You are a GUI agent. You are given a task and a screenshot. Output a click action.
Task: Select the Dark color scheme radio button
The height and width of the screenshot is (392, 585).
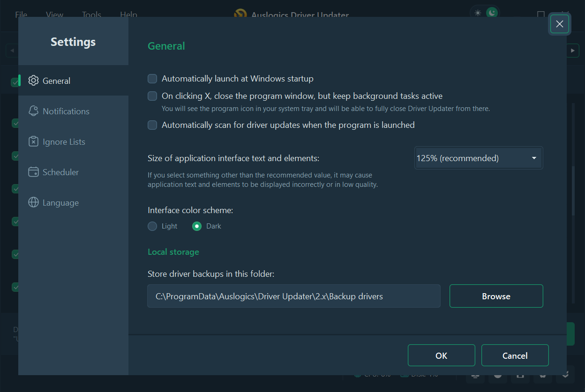coord(197,226)
